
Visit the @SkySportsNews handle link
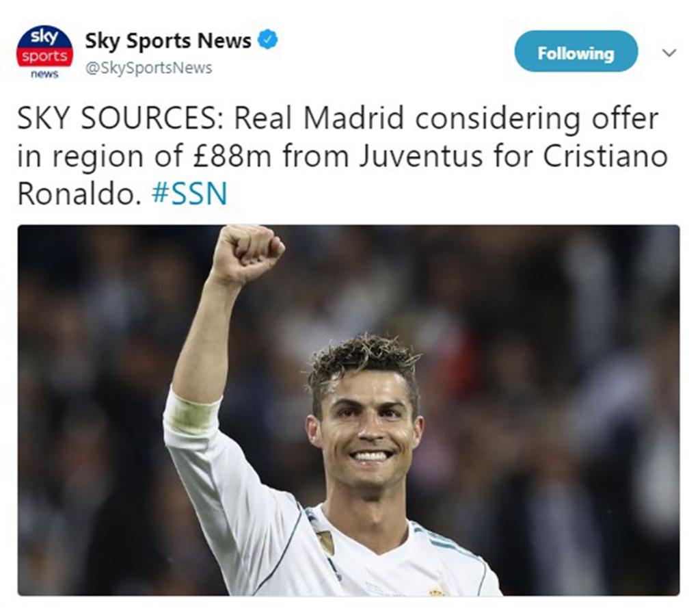click(x=148, y=68)
